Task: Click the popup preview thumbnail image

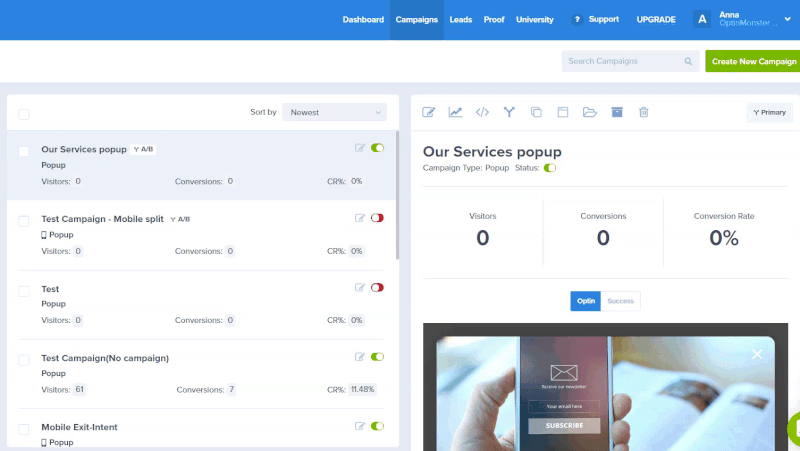Action: coord(606,387)
